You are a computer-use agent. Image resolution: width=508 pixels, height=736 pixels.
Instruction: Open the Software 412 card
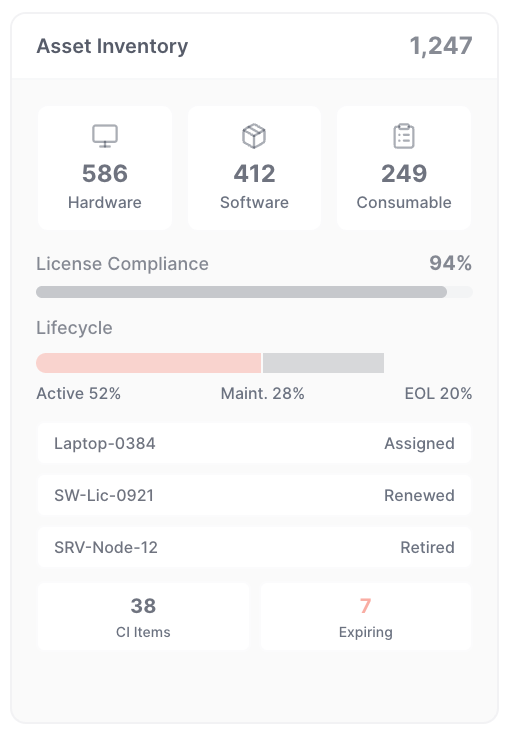254,168
